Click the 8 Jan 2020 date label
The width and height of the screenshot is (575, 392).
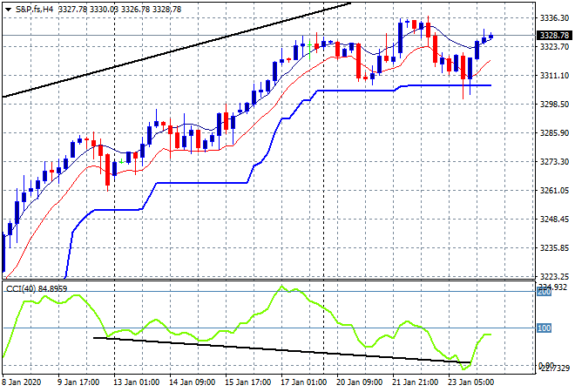[x=22, y=382]
